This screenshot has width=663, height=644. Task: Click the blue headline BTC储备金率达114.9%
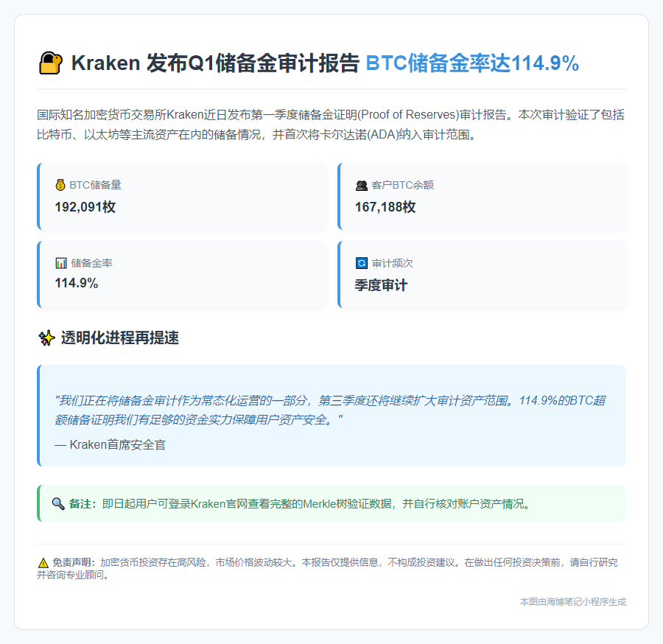click(x=472, y=63)
